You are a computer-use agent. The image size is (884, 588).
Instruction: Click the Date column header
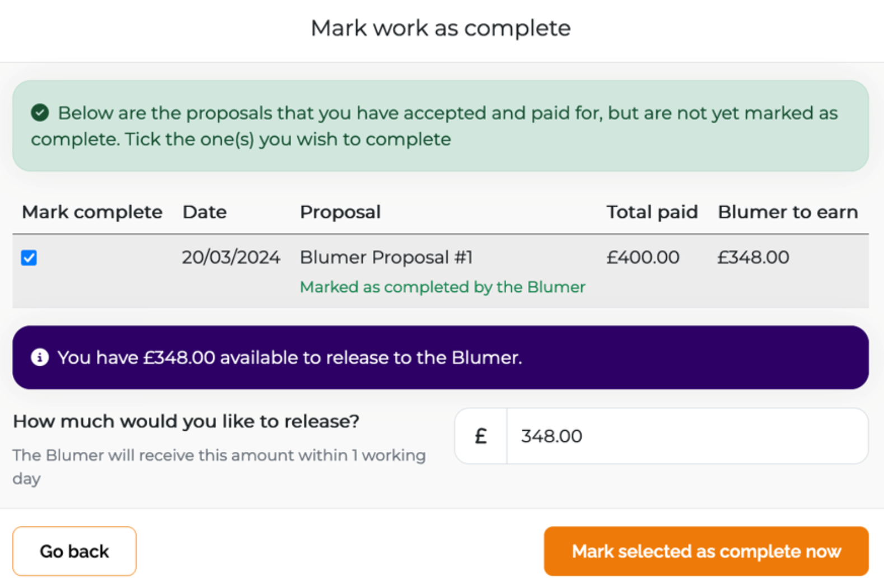(x=204, y=212)
